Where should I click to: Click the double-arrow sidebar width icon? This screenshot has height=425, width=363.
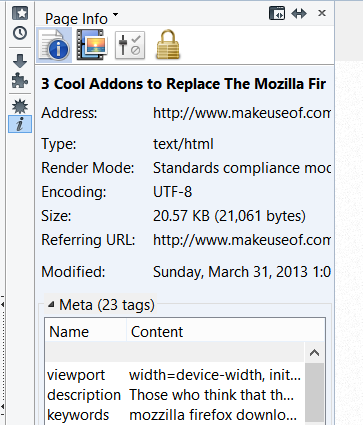(x=299, y=13)
